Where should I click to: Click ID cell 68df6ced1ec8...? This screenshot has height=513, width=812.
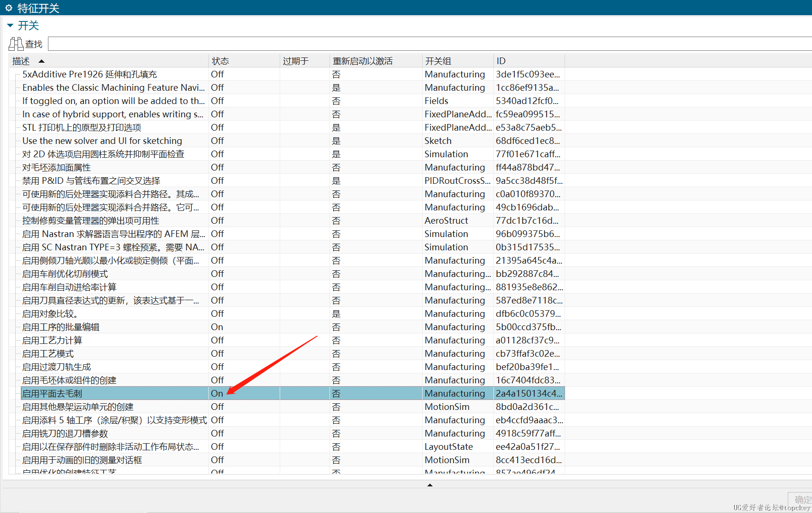528,141
